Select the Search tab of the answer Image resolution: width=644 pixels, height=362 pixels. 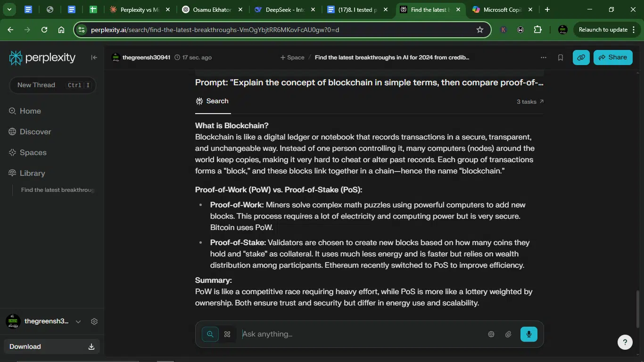[213, 101]
